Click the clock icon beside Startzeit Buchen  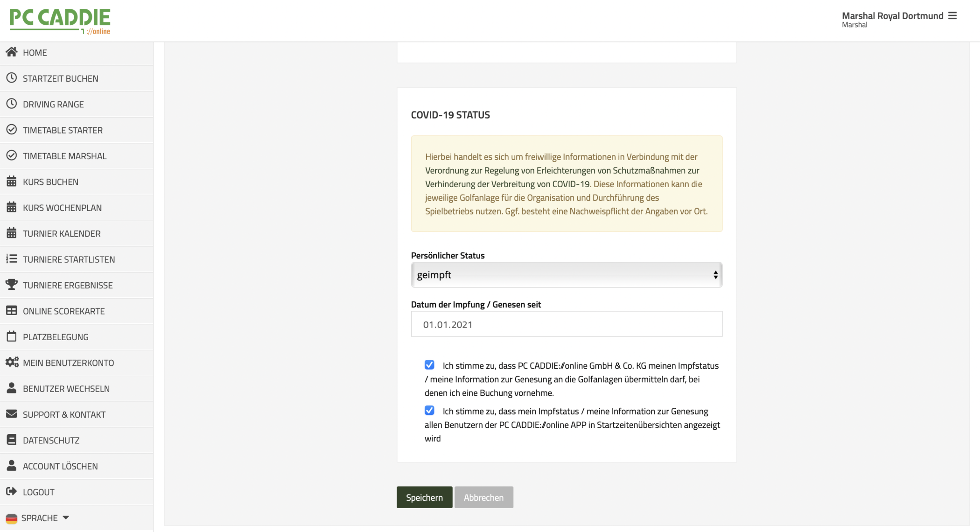pos(12,78)
